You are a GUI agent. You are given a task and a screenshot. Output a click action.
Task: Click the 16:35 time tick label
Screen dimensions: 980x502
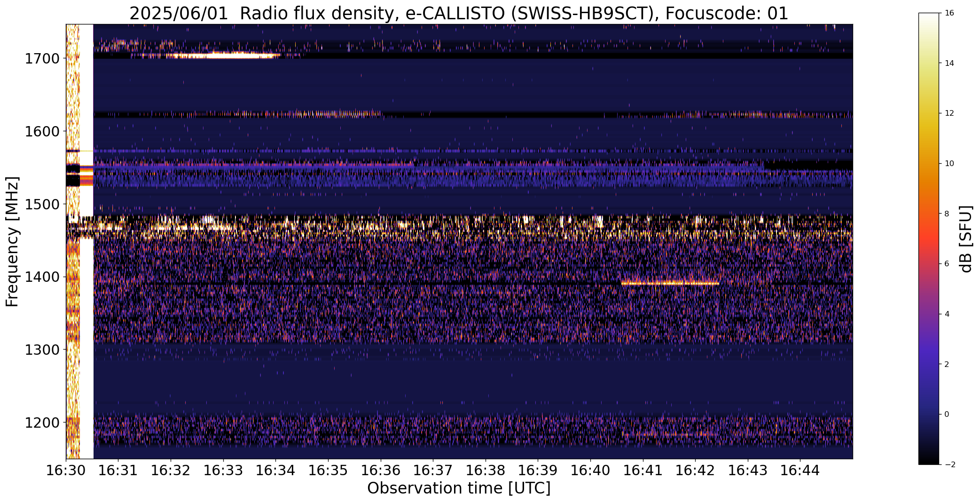(x=328, y=470)
